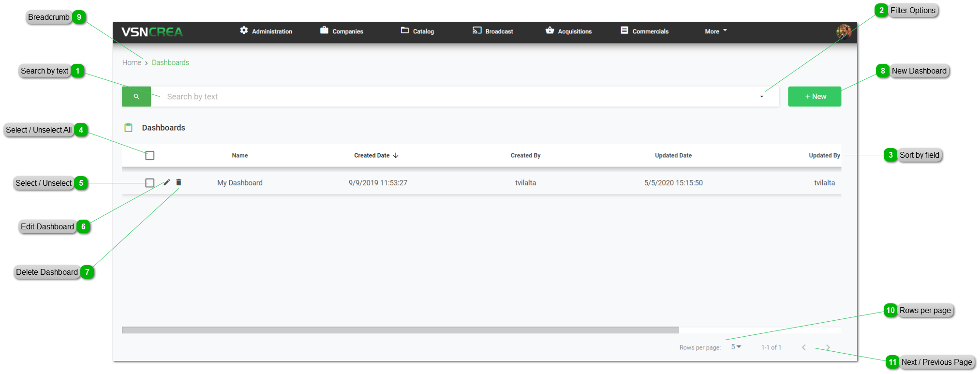Open the Catalog menu
This screenshot has width=980, height=374.
pos(417,31)
